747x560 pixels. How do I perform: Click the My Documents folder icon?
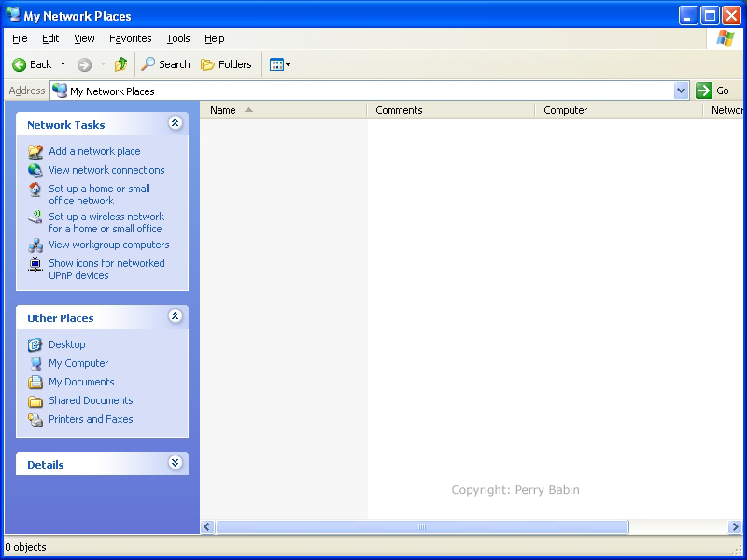(x=35, y=382)
